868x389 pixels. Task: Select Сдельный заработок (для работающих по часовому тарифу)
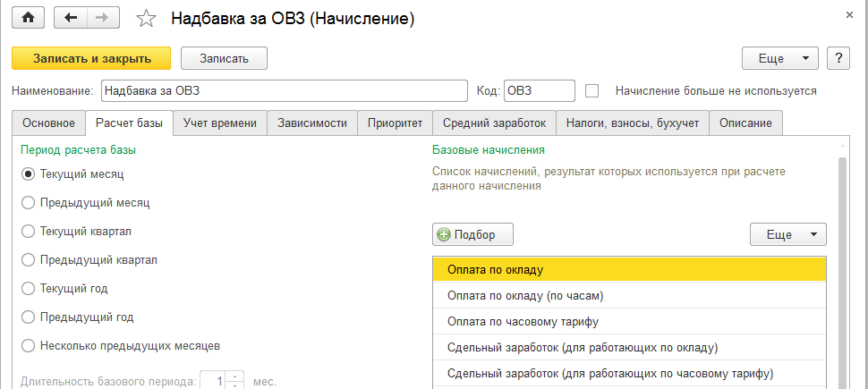[629, 374]
